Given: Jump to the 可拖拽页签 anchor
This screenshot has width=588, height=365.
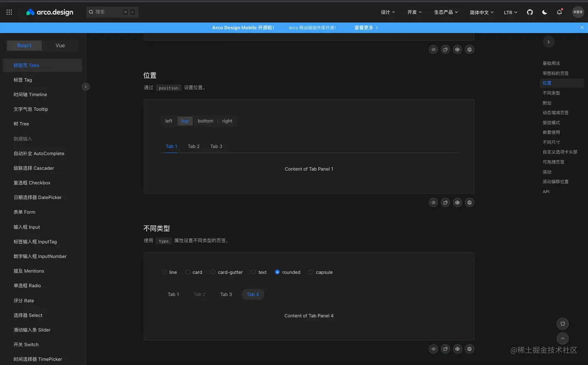Looking at the screenshot, I should [553, 162].
